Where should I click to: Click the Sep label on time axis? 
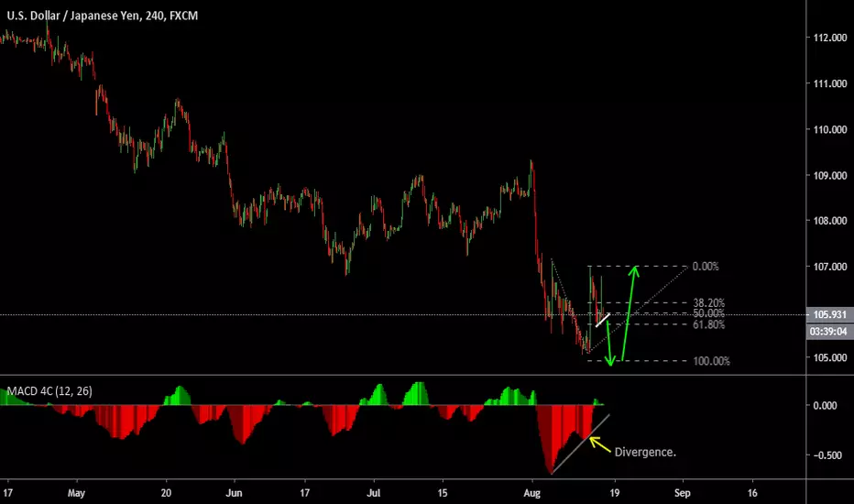coord(682,493)
